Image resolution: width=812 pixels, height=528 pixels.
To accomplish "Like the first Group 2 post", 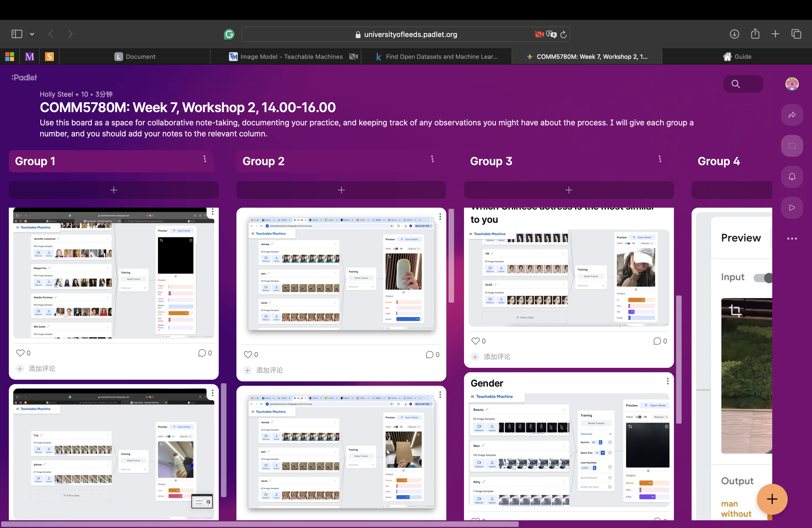I will (248, 355).
